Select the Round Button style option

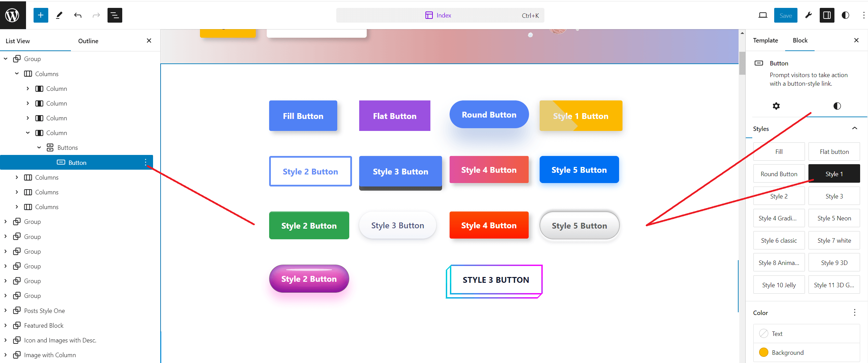click(x=779, y=174)
